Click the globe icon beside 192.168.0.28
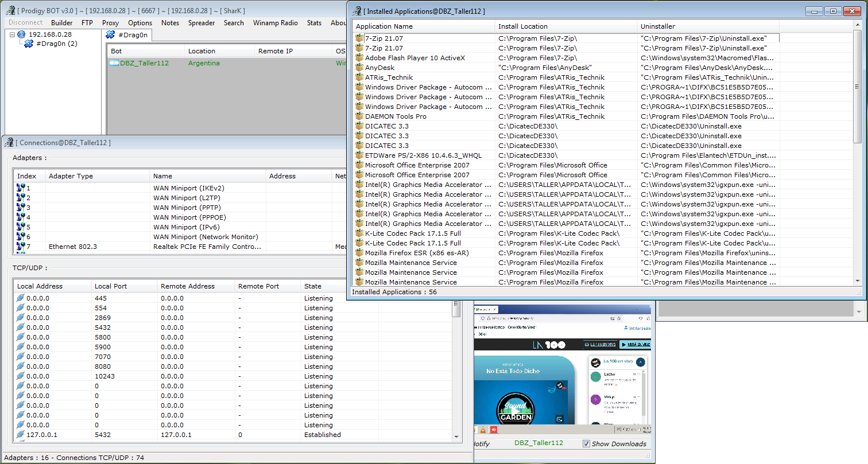The width and height of the screenshot is (868, 464). [x=22, y=34]
